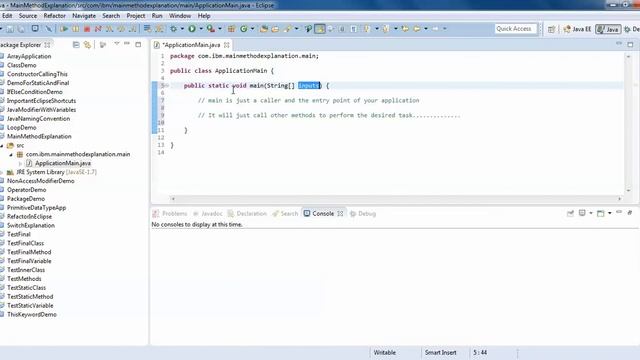This screenshot has height=360, width=640.
Task: Click Focus on Active Task icon in Package Explorer
Action: (x=103, y=44)
